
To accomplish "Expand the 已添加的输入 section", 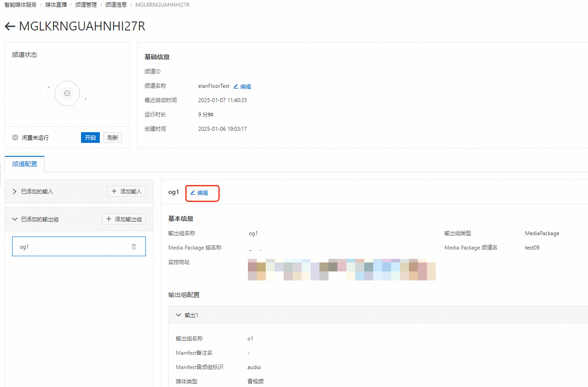I will click(15, 191).
